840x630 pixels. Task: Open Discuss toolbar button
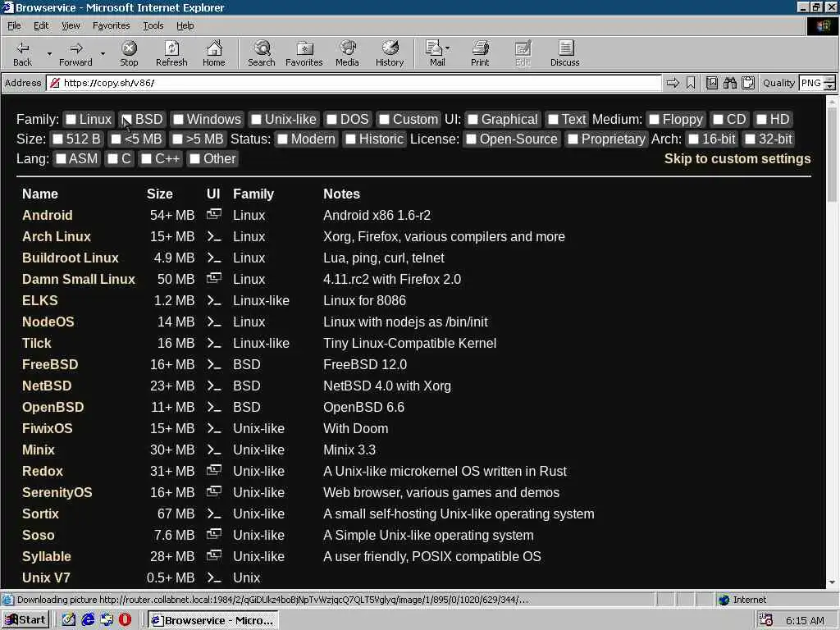[x=565, y=53]
